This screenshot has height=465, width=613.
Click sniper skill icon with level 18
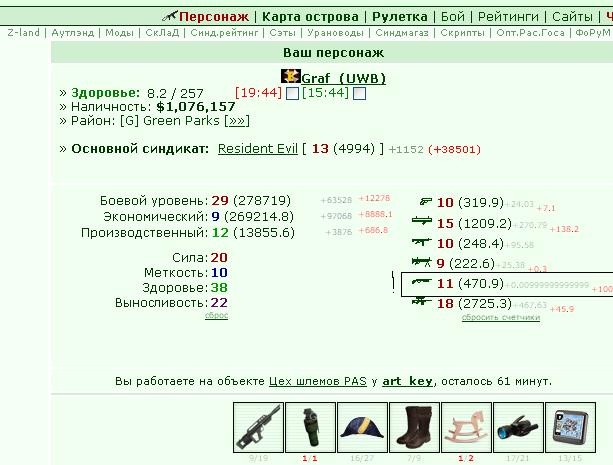[422, 302]
